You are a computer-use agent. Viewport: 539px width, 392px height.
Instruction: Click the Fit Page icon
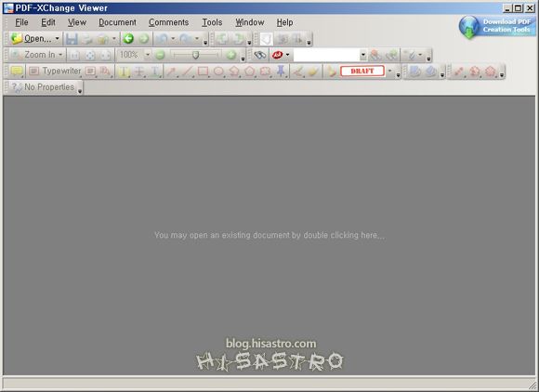(90, 55)
